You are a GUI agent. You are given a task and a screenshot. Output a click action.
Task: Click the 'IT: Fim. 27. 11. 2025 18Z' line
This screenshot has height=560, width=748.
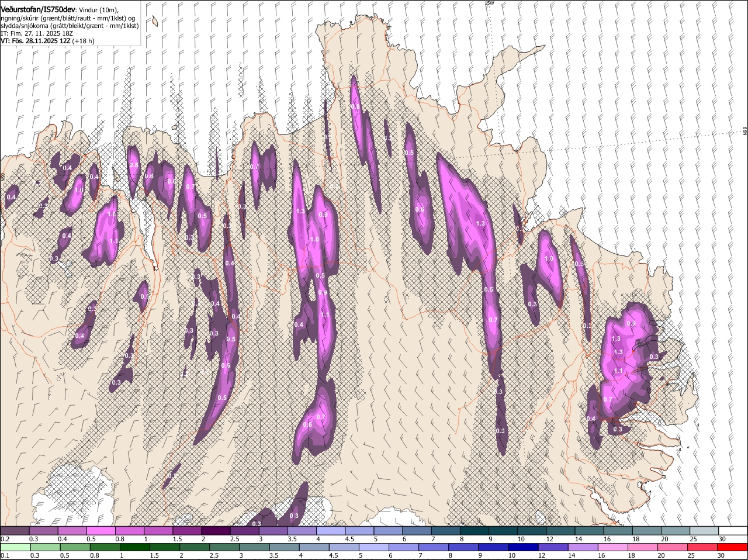coord(37,33)
